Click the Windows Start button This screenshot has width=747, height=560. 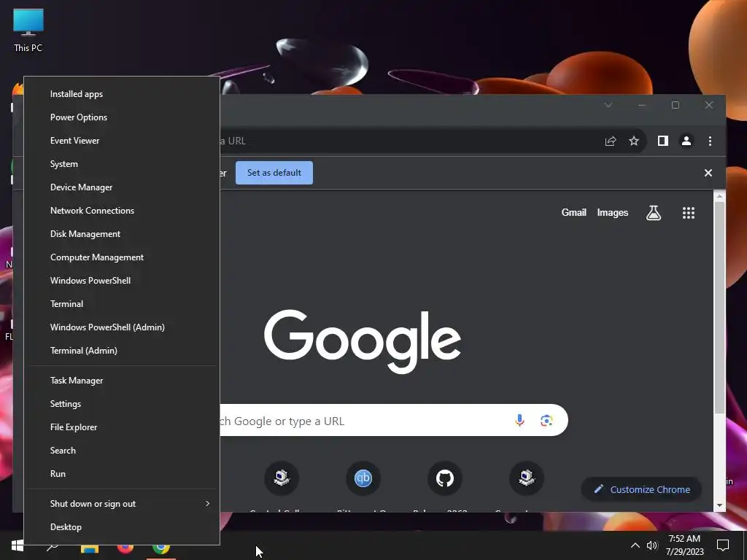(18, 545)
